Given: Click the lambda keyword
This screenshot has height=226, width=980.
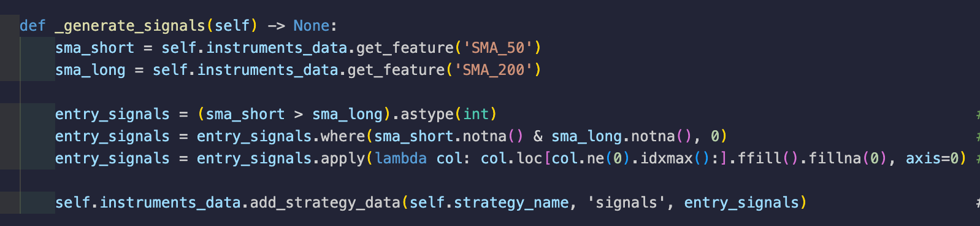Looking at the screenshot, I should click(401, 158).
